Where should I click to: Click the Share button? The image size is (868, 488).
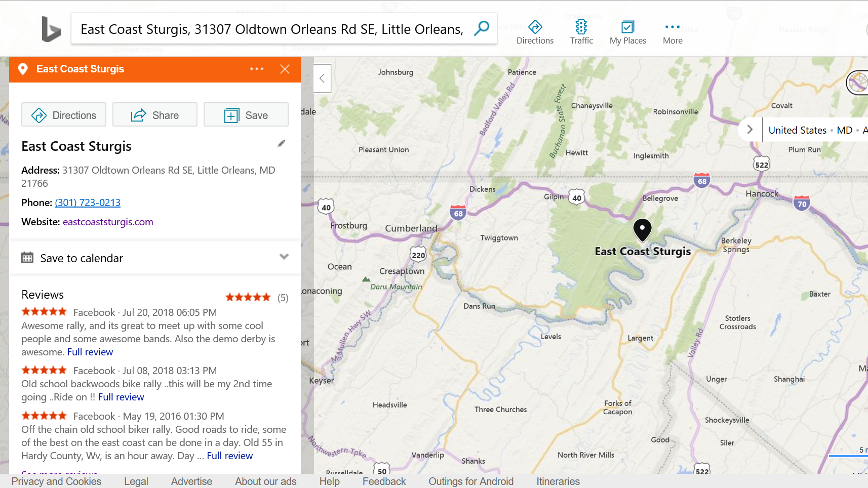(x=155, y=115)
